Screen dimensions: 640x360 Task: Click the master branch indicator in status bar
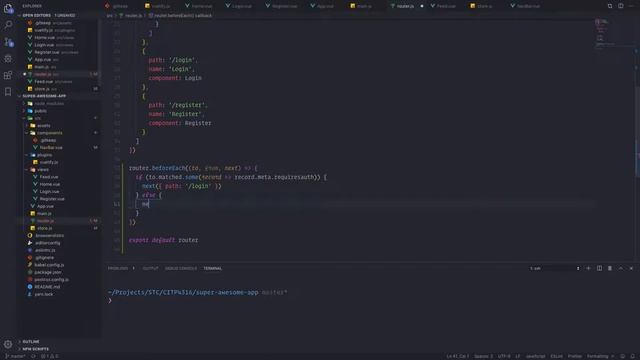coord(16,356)
